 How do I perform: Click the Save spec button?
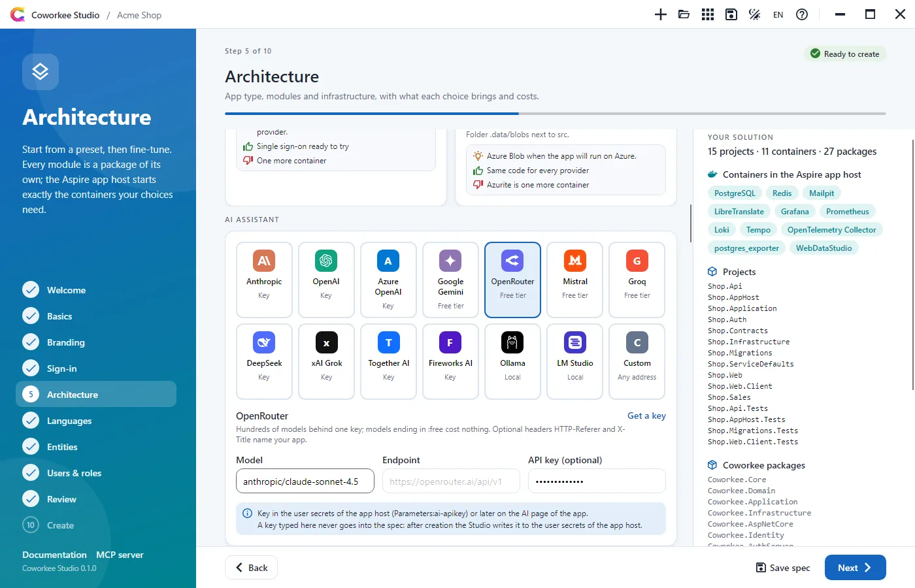(782, 568)
